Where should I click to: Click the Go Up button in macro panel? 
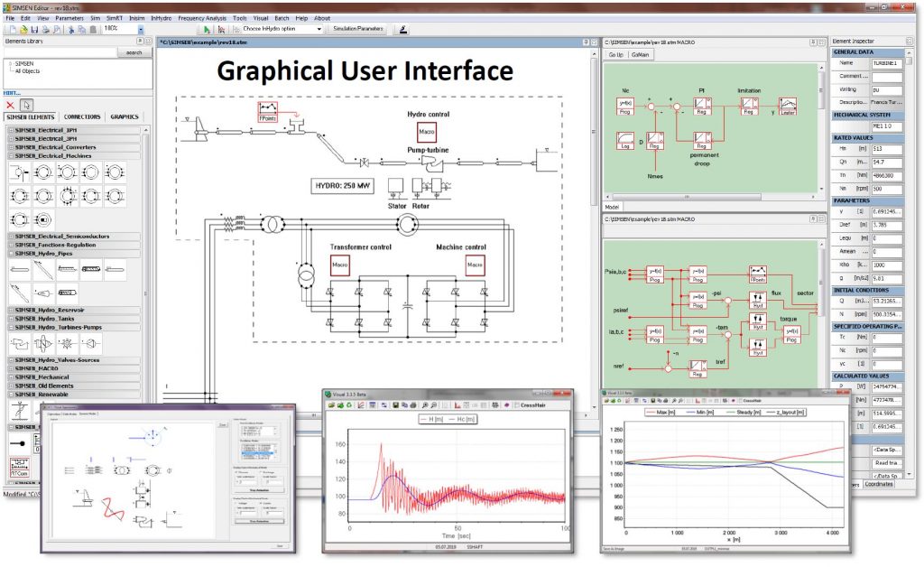615,54
